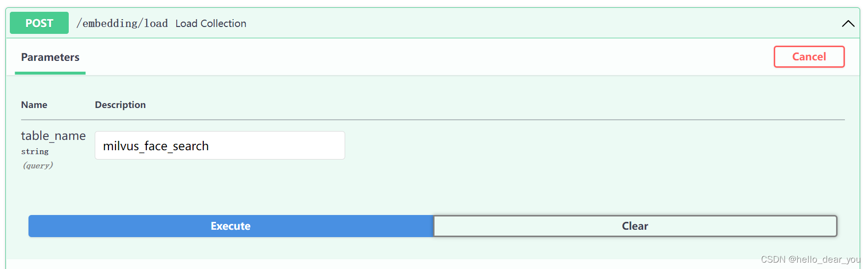Screen dimensions: 868x269
Task: Click the /embedding/load endpoint path
Action: point(122,24)
